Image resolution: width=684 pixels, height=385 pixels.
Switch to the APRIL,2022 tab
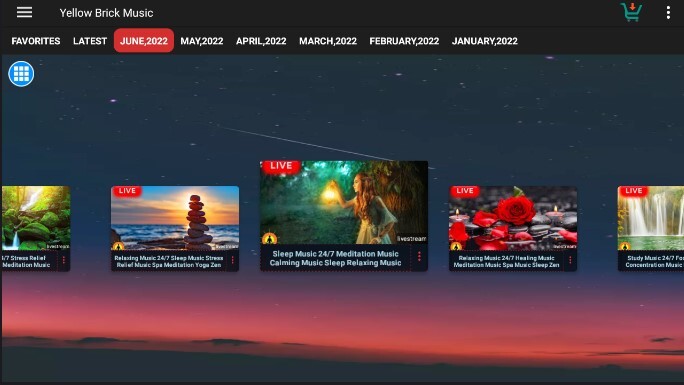[x=261, y=41]
